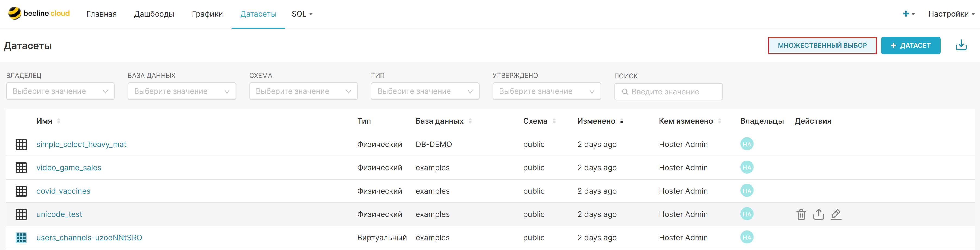Open covid_vaccines dataset link

(x=64, y=191)
